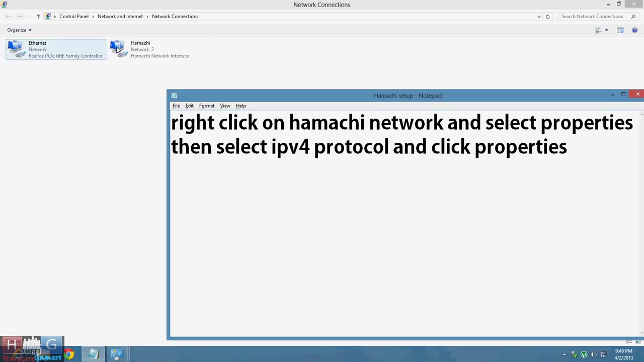This screenshot has width=644, height=362.
Task: Open Notepad View menu
Action: (x=225, y=106)
